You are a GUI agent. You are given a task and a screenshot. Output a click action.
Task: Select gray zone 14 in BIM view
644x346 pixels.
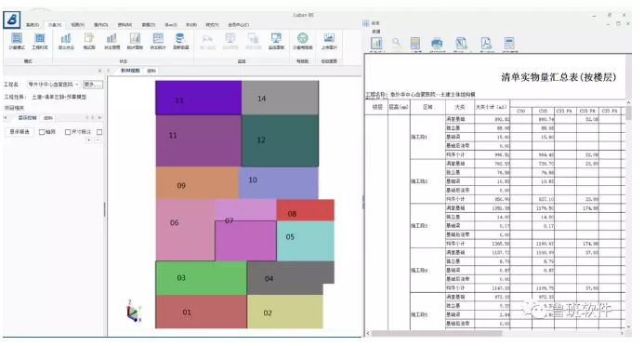(280, 98)
